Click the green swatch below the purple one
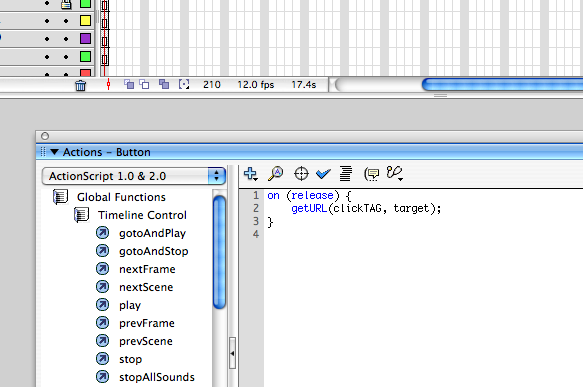583x387 pixels. point(86,57)
